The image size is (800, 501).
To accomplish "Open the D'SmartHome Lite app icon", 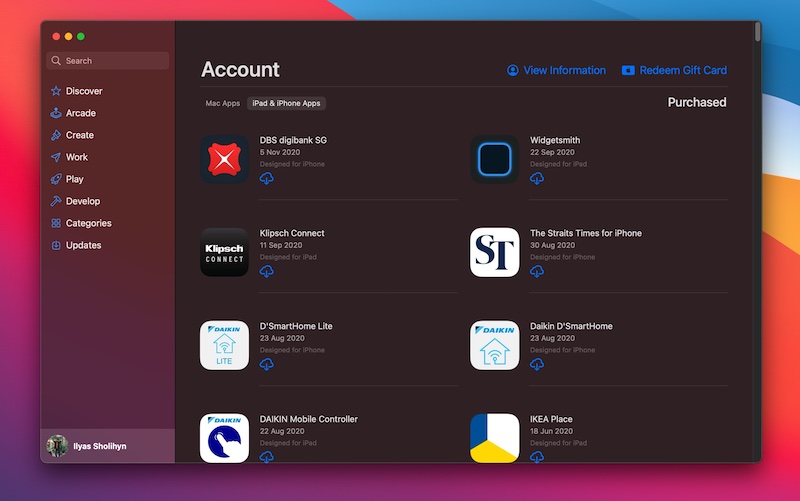I will 224,345.
